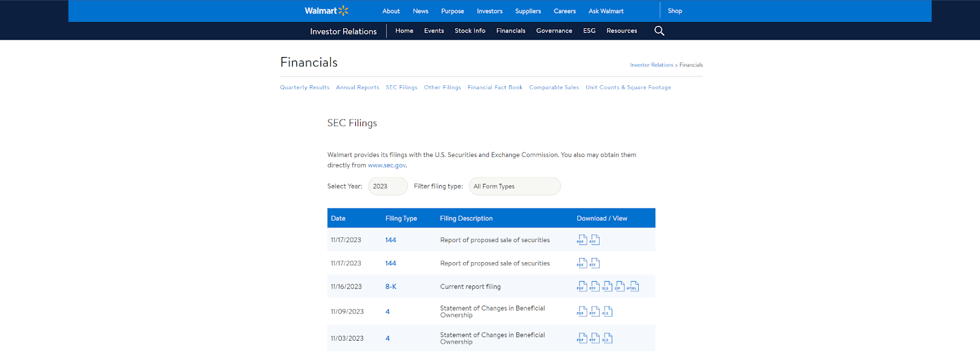The height and width of the screenshot is (356, 980).
Task: Download RTF of second 11/17/2023 Form 144
Action: [x=594, y=263]
